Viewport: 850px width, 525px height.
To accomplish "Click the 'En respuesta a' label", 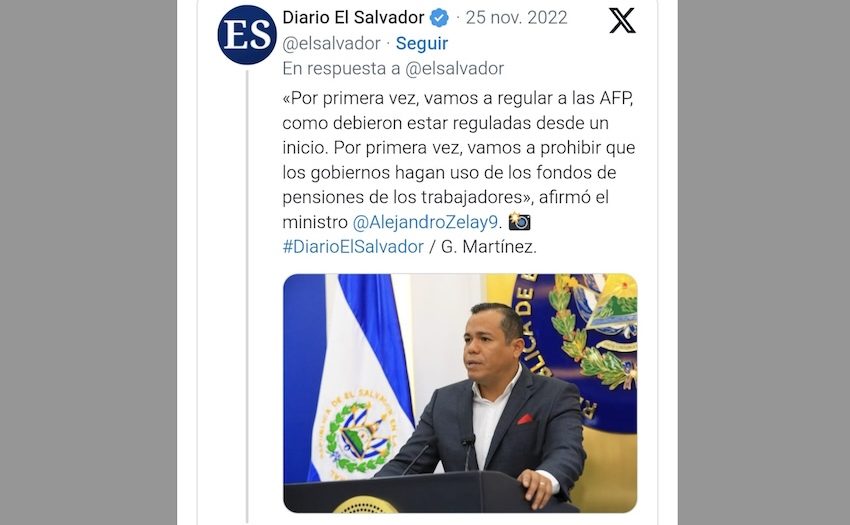I will coord(342,68).
